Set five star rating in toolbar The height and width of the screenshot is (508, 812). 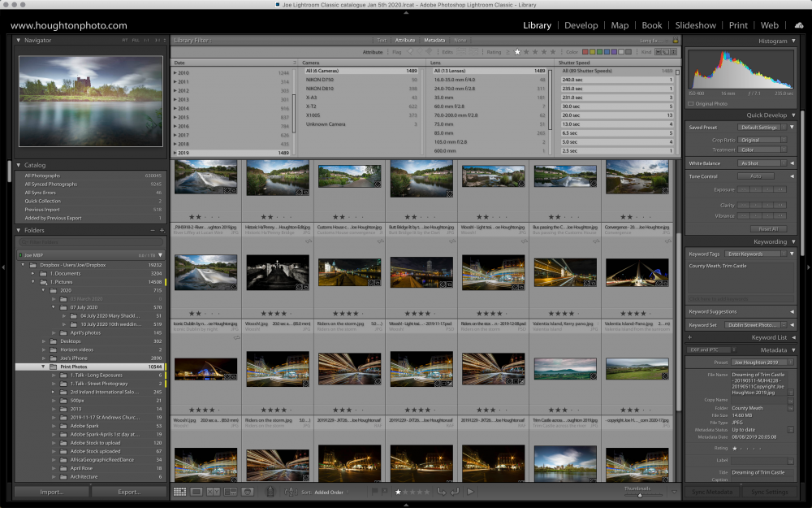427,492
